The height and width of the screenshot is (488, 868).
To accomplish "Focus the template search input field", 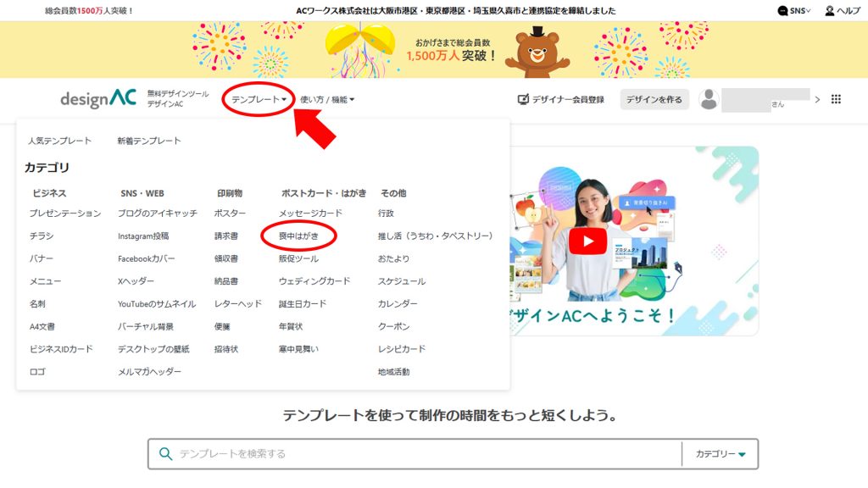I will tap(424, 454).
